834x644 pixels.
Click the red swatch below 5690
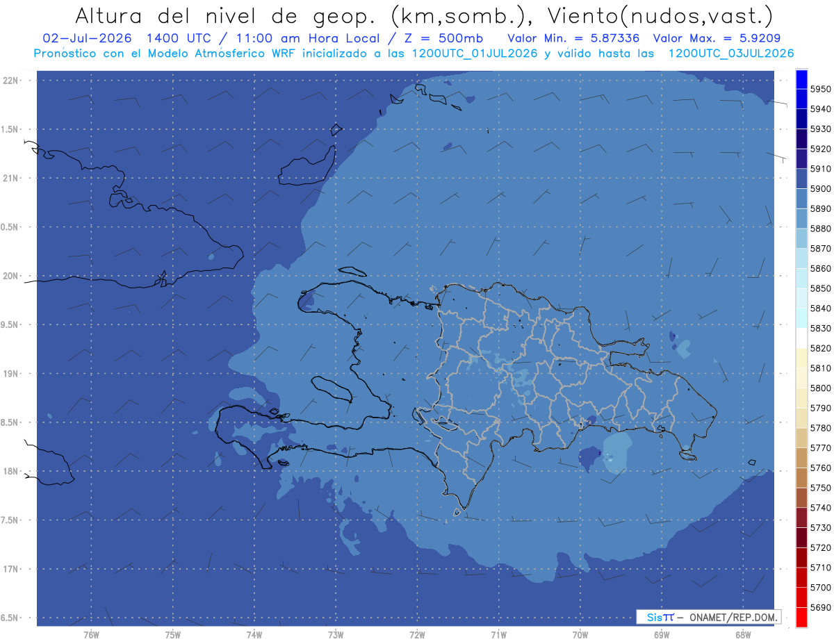[801, 618]
